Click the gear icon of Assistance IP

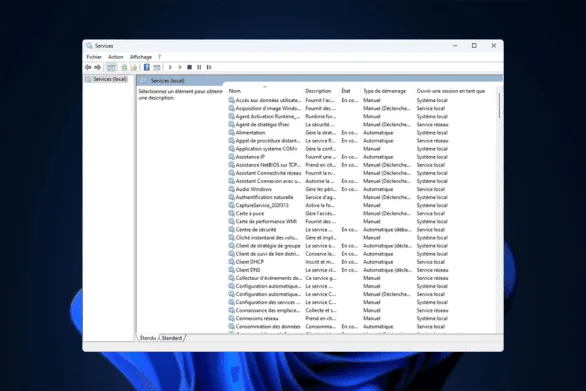point(231,157)
